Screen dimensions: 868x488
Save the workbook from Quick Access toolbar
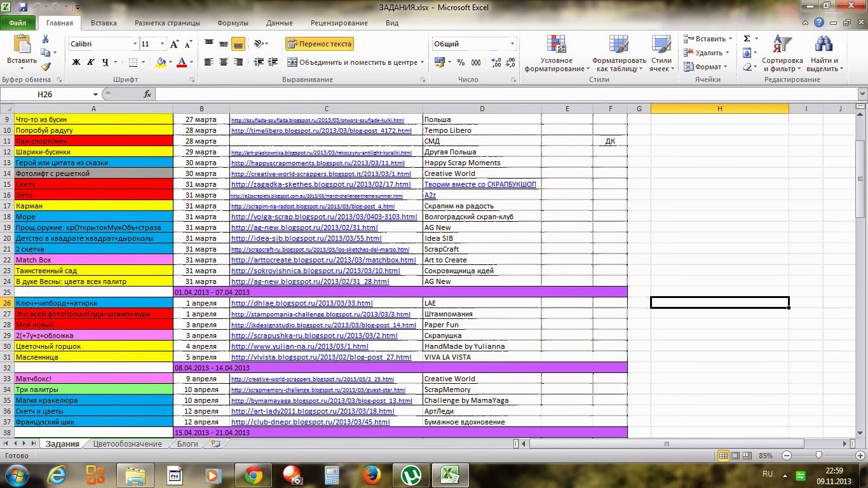pos(23,6)
